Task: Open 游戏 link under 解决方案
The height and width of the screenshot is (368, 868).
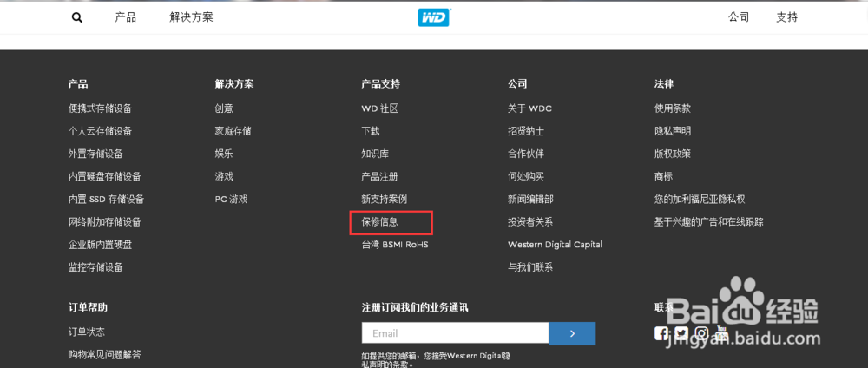Action: [x=224, y=176]
